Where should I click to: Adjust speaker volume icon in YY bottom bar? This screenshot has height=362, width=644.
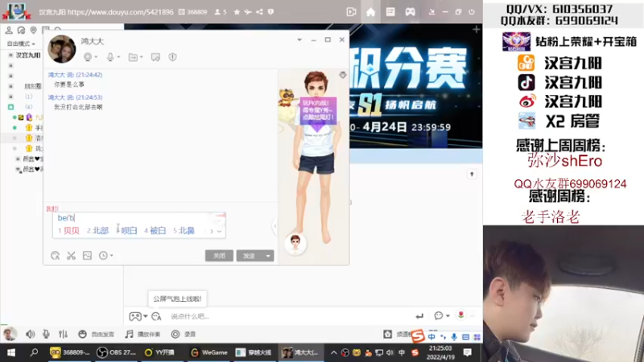tap(30, 334)
